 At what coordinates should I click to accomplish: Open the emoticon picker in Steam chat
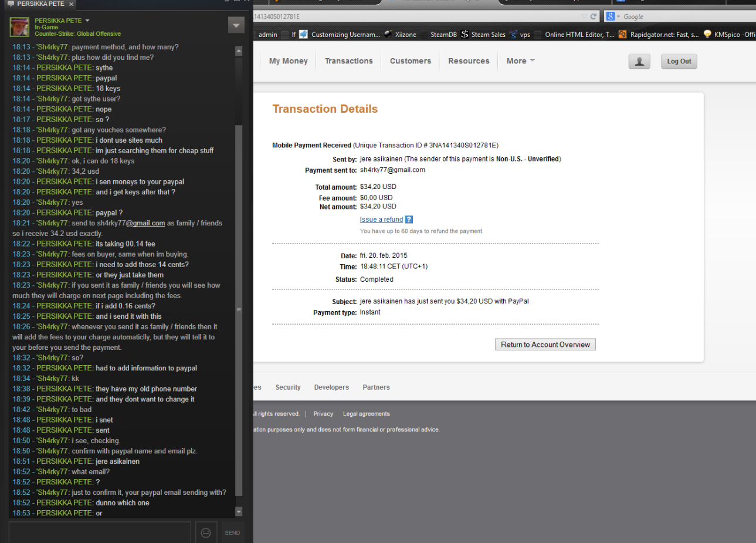coord(206,532)
